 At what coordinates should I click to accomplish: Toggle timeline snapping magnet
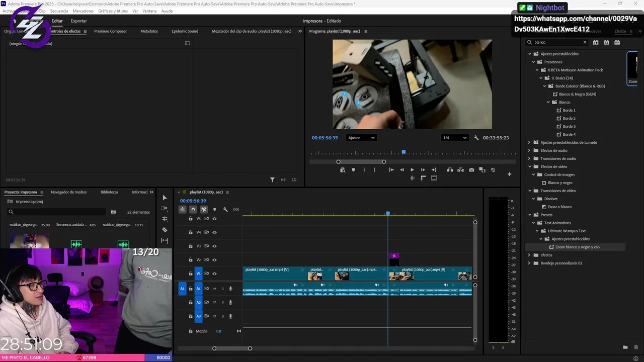click(193, 209)
